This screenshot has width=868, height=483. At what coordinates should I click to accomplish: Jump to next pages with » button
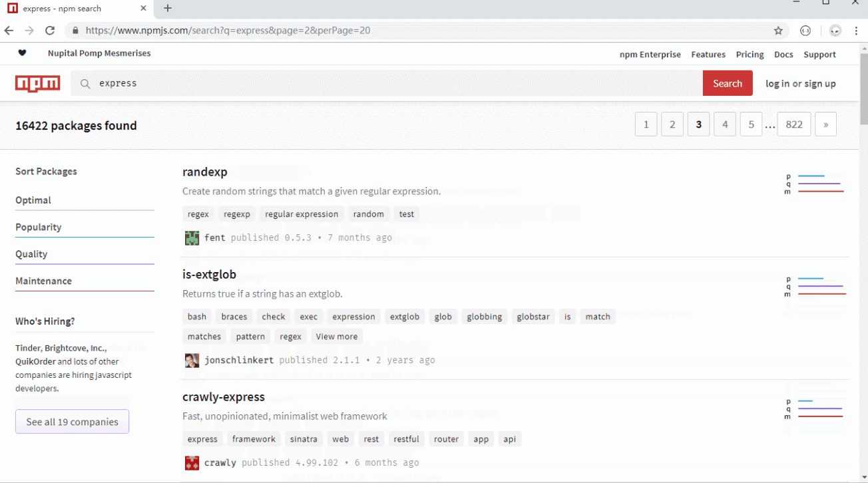[825, 124]
